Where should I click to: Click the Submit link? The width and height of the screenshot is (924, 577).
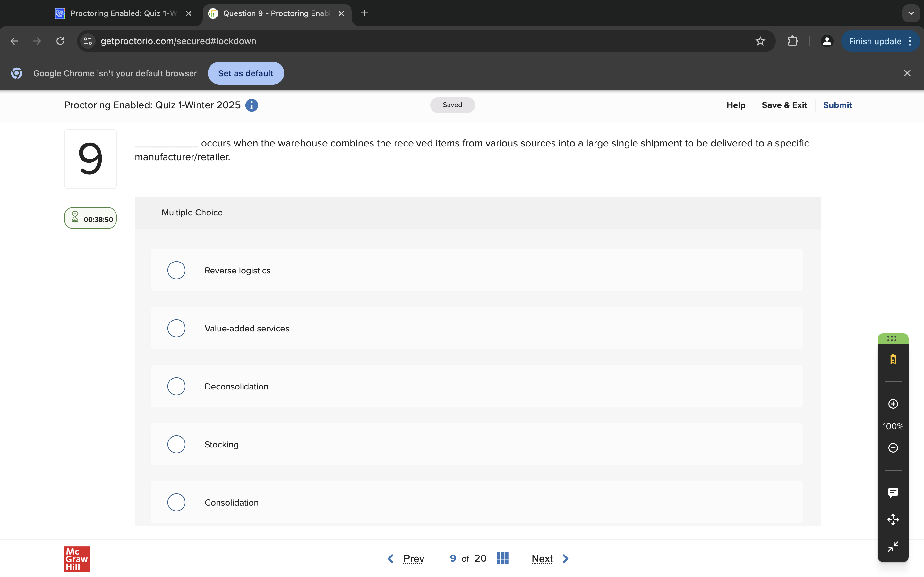(837, 105)
